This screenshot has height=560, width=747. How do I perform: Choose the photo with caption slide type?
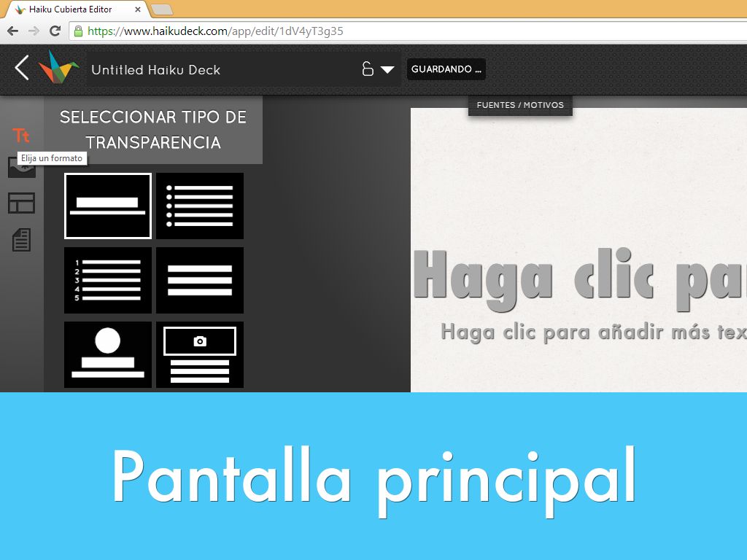[200, 354]
